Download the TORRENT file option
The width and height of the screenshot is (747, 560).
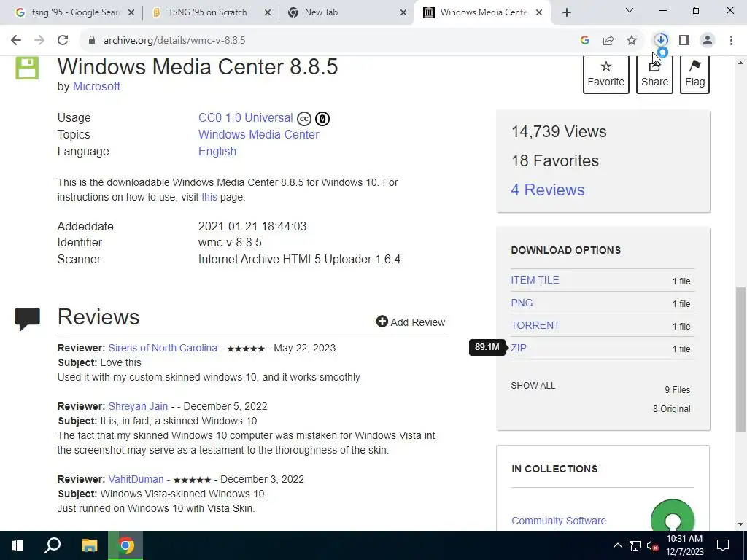click(535, 325)
